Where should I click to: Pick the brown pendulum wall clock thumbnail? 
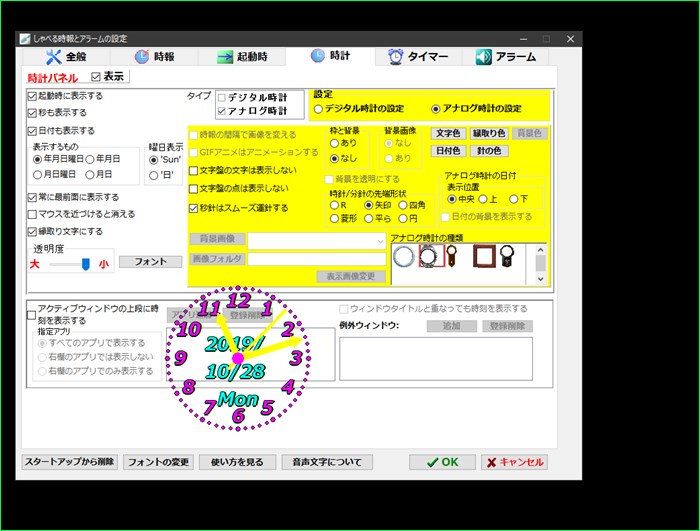pyautogui.click(x=451, y=256)
